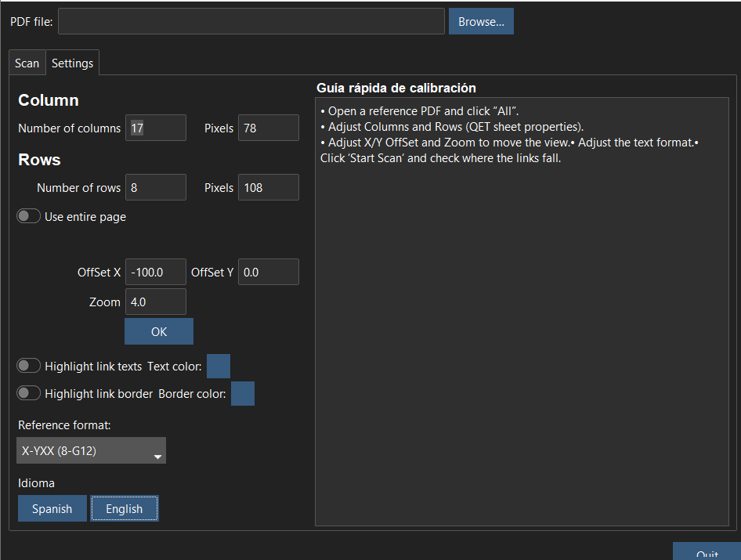Toggle Highlight link border switch
Screen dimensions: 741x560
point(29,393)
